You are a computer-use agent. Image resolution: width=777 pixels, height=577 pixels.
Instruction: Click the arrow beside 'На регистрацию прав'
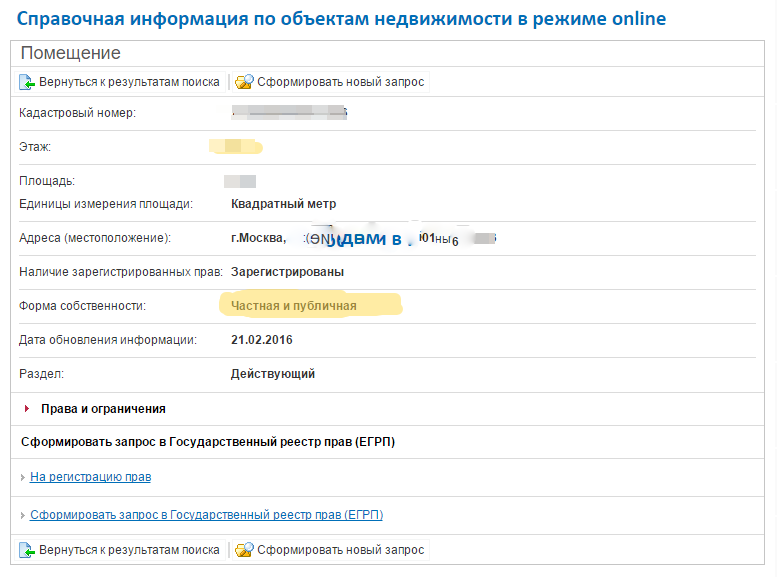(23, 478)
